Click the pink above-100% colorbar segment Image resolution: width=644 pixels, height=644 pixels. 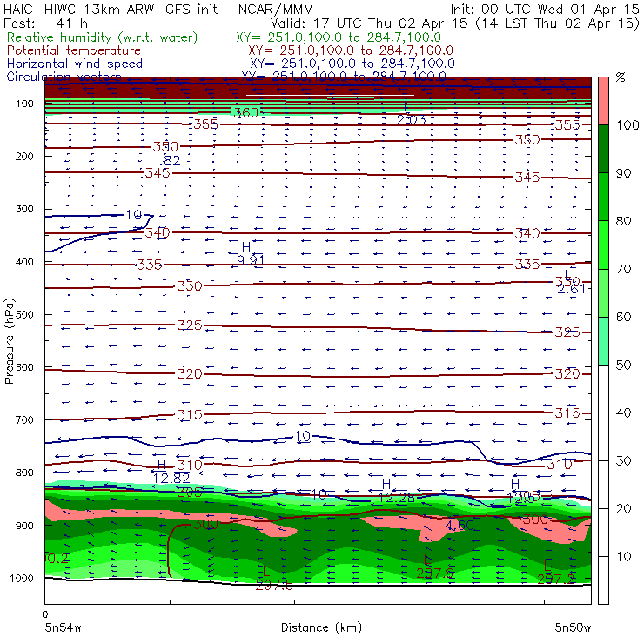click(603, 101)
